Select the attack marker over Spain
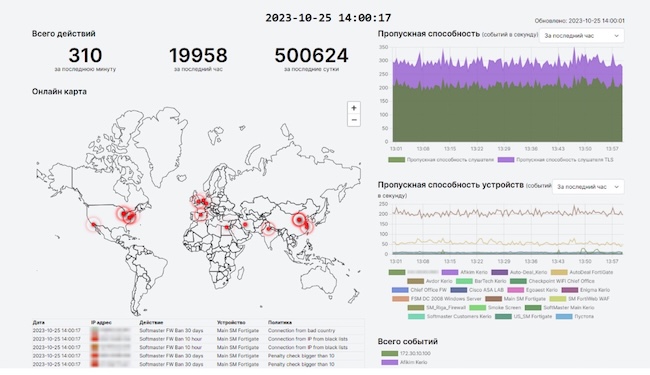Viewport: 650px width, 375px height. pos(201,215)
